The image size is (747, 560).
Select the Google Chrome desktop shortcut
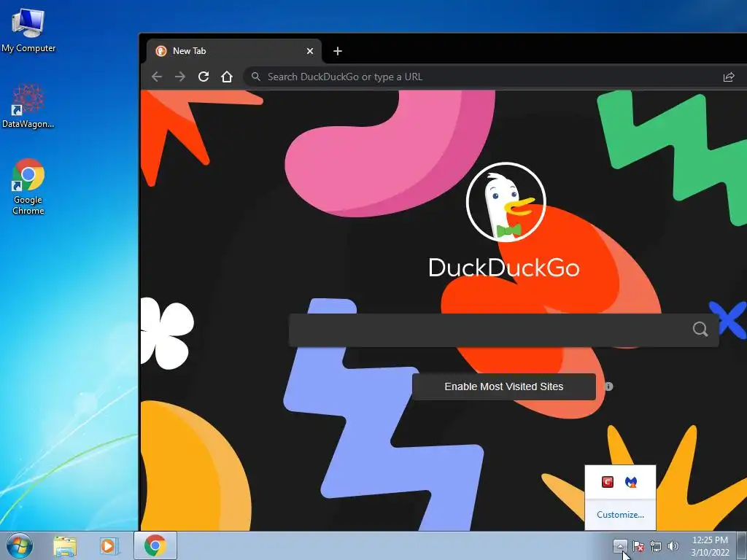click(28, 187)
